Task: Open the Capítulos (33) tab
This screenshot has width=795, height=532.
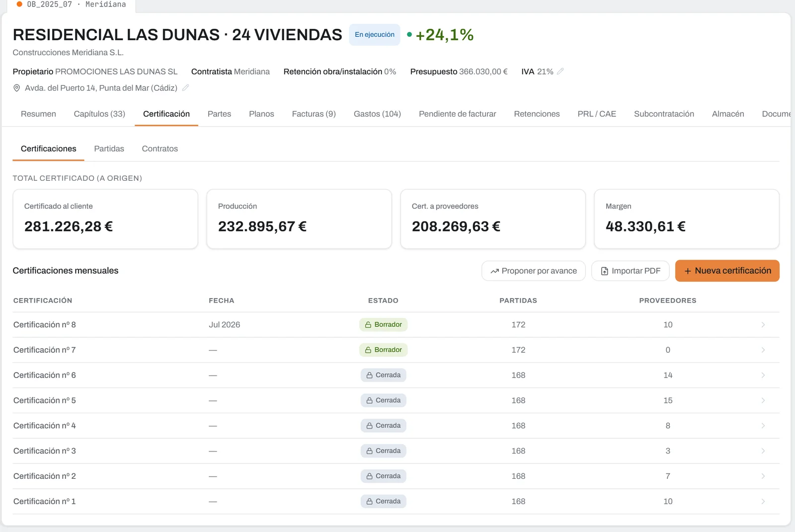Action: (99, 114)
